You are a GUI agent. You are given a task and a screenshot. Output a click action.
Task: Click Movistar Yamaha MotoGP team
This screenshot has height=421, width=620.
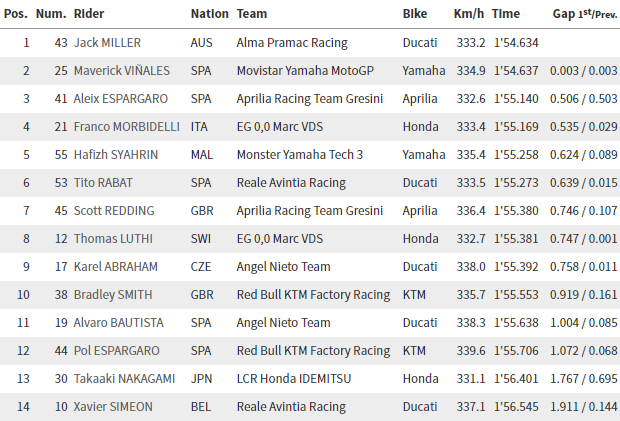click(305, 71)
